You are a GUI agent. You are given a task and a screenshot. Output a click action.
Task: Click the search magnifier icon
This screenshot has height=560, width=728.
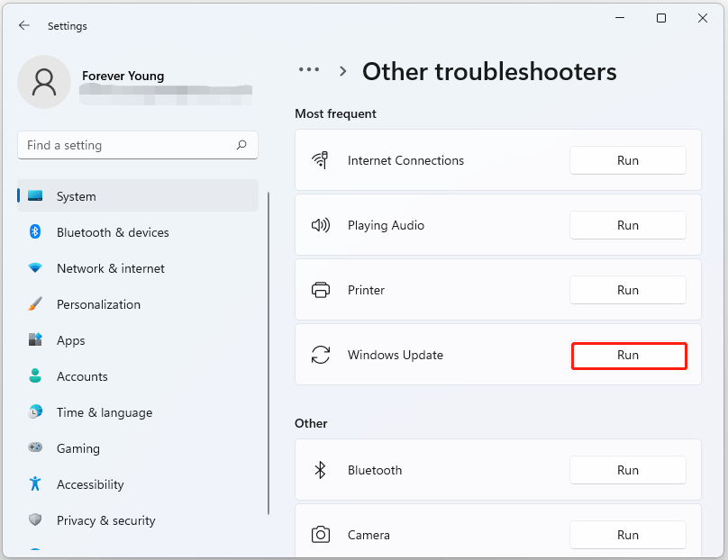241,145
